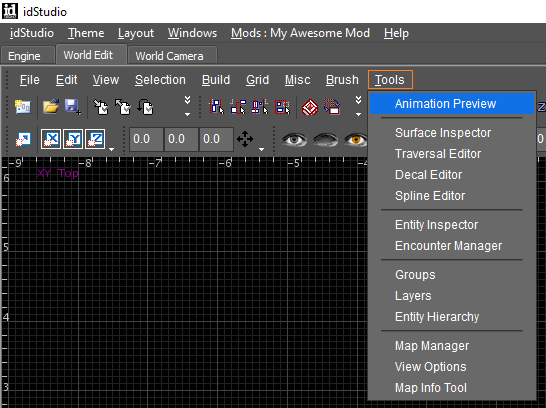Click the blue square scale arrow icon

pyautogui.click(x=23, y=139)
